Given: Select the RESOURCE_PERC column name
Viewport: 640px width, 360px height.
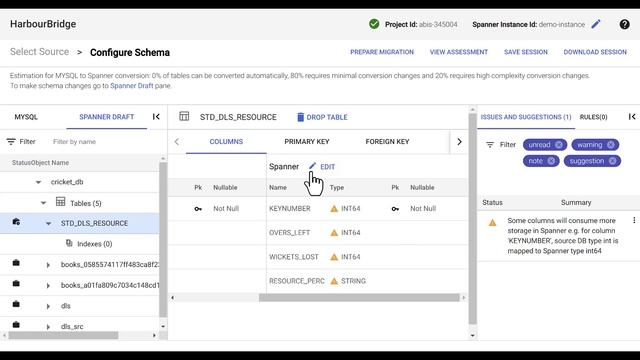Looking at the screenshot, I should [297, 281].
